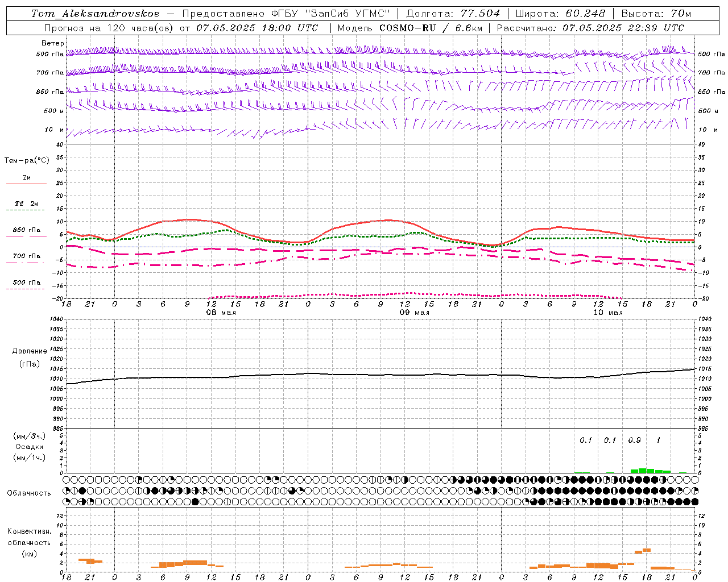Click the forecast start time 07.05.2025 18:00 UTC
Screen dimensions: 728x582
click(x=257, y=28)
